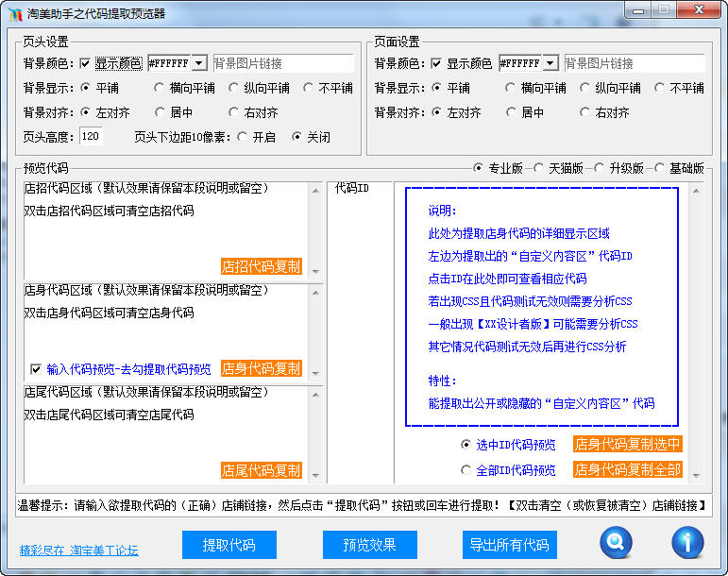Screen dimensions: 728x576
Task: Open page color #FFFFFF dropdown
Action: pos(550,63)
